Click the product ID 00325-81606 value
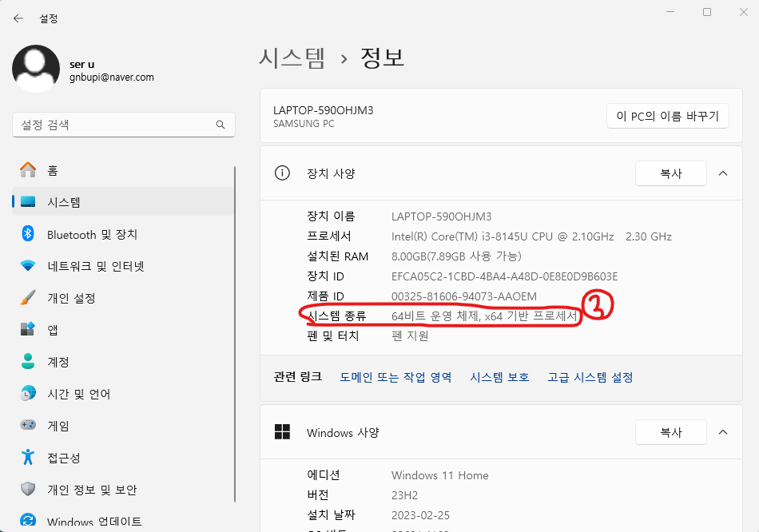Image resolution: width=759 pixels, height=532 pixels. click(463, 296)
